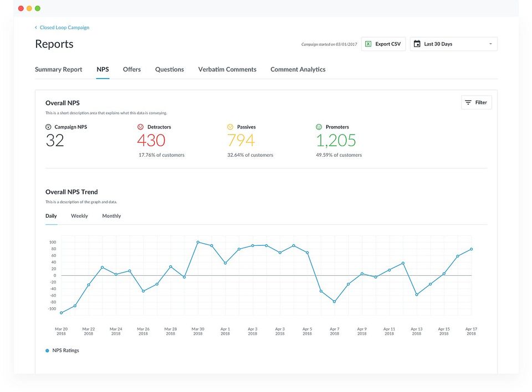The image size is (532, 392).
Task: Switch the trend view to Weekly
Action: [x=79, y=216]
